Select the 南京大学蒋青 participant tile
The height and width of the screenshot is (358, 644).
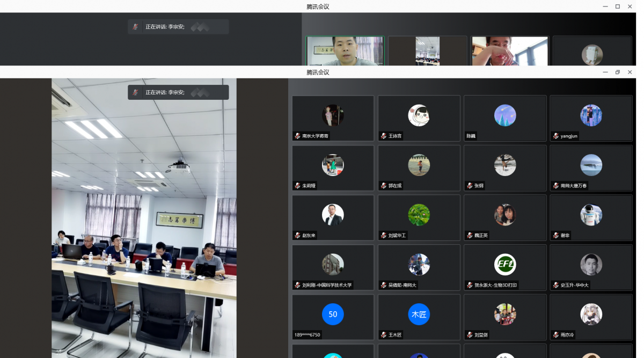point(333,118)
